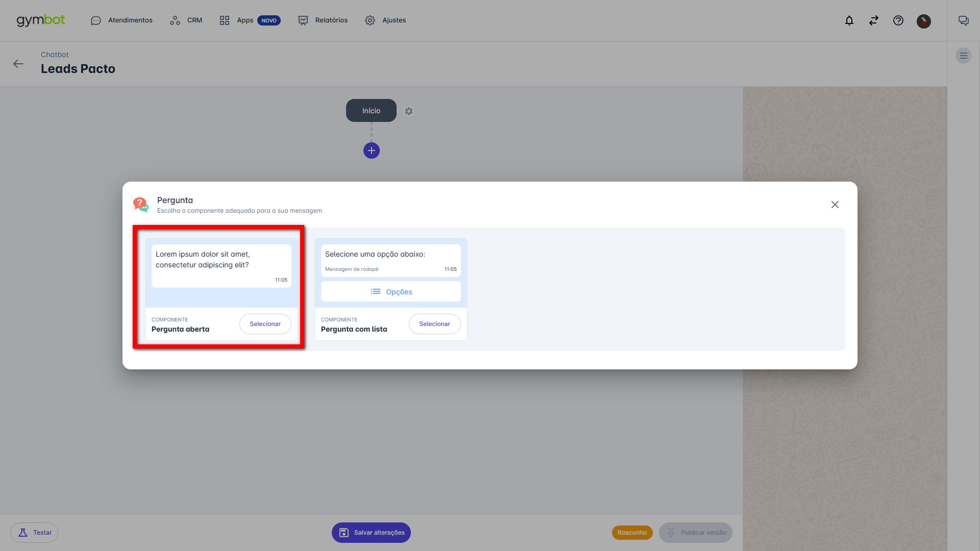Click the plus add node button
This screenshot has width=980, height=551.
coord(371,151)
